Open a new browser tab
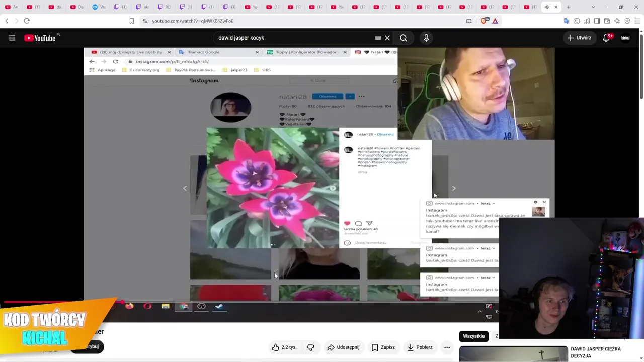The image size is (644, 362). (x=569, y=7)
